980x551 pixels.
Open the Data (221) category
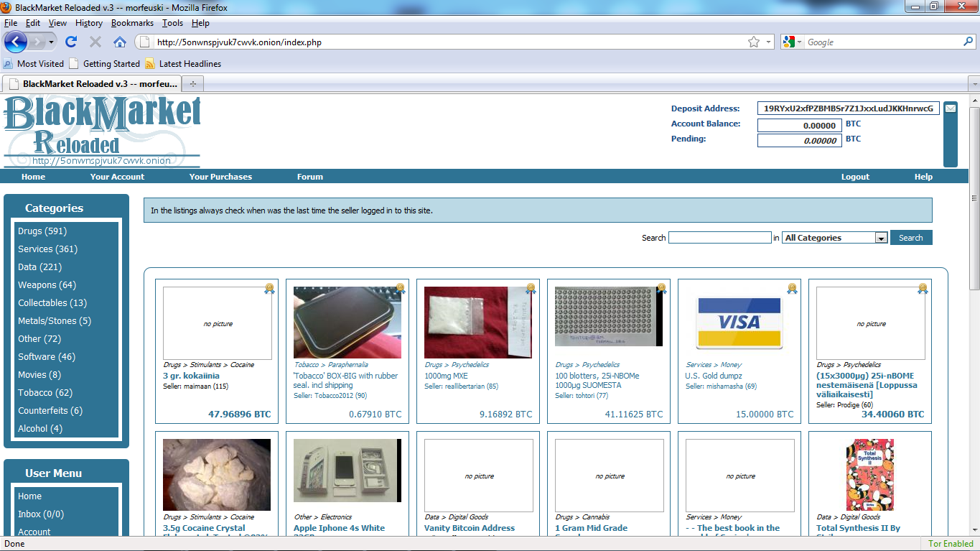click(x=40, y=267)
